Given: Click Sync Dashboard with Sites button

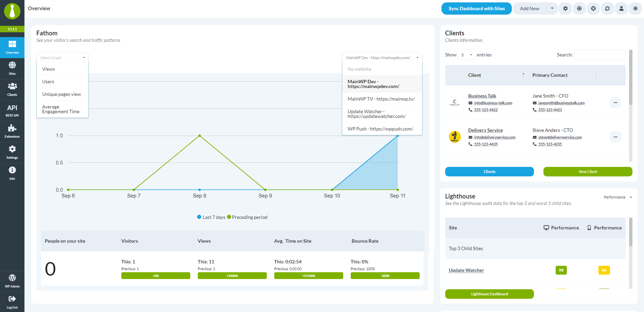Looking at the screenshot, I should click(x=476, y=8).
